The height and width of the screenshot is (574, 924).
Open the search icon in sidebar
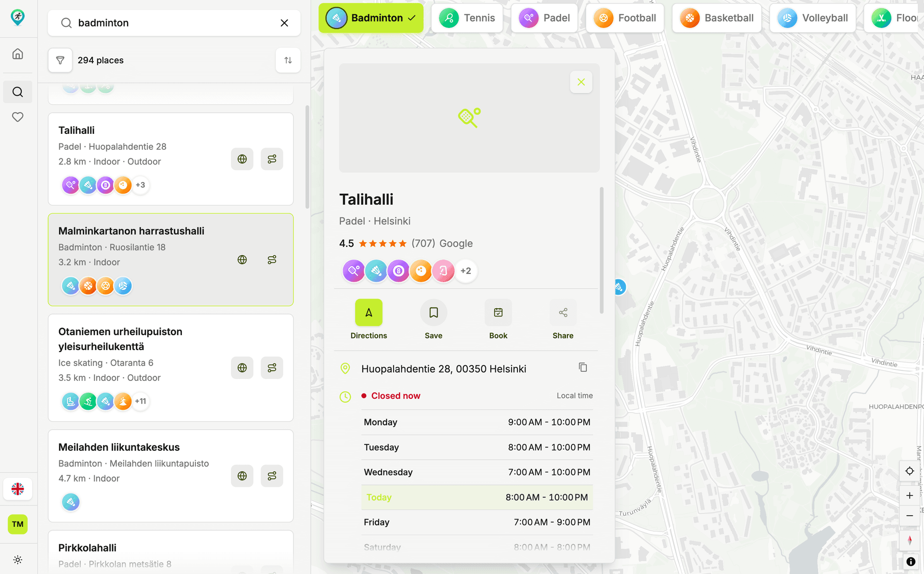pos(18,92)
